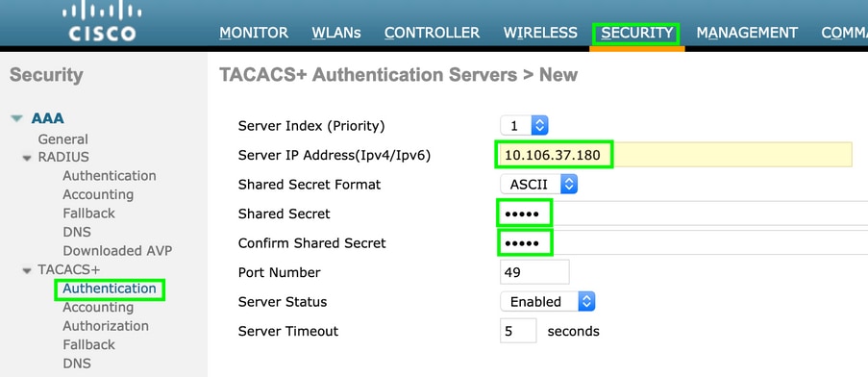Open the Server Index priority dropdown

(524, 126)
